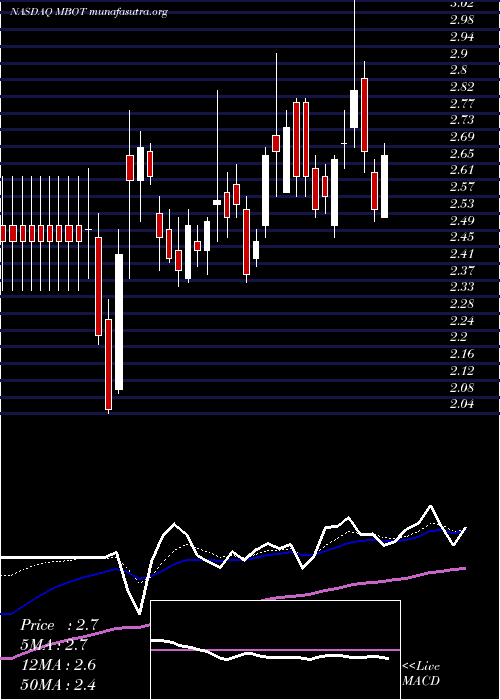Click the 2.12 price axis label
The image size is (500, 700).
[x=462, y=371]
